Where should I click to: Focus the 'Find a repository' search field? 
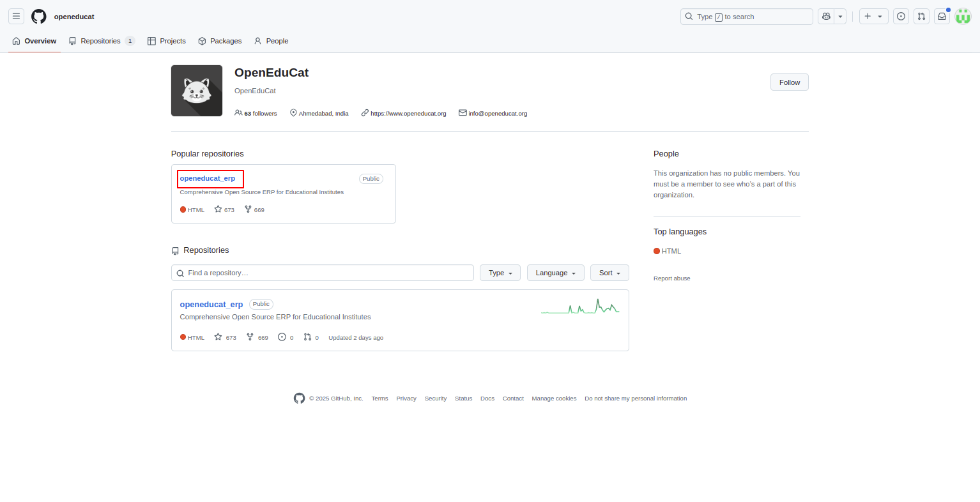[323, 273]
